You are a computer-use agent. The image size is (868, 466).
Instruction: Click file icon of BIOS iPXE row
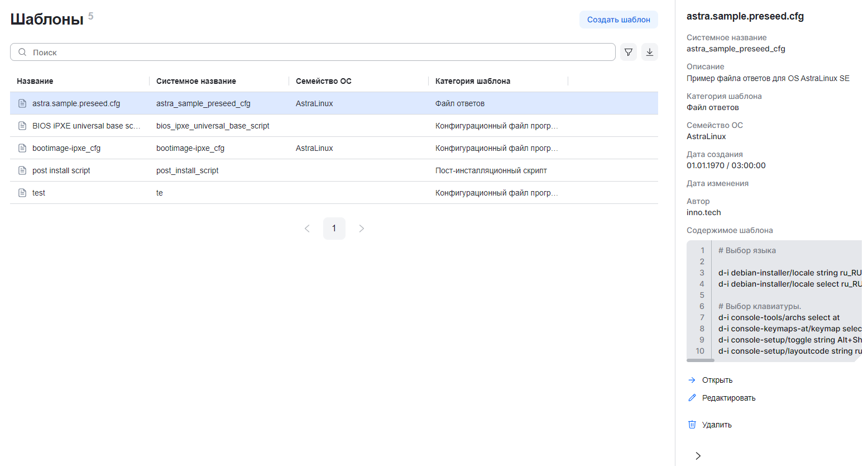[22, 126]
